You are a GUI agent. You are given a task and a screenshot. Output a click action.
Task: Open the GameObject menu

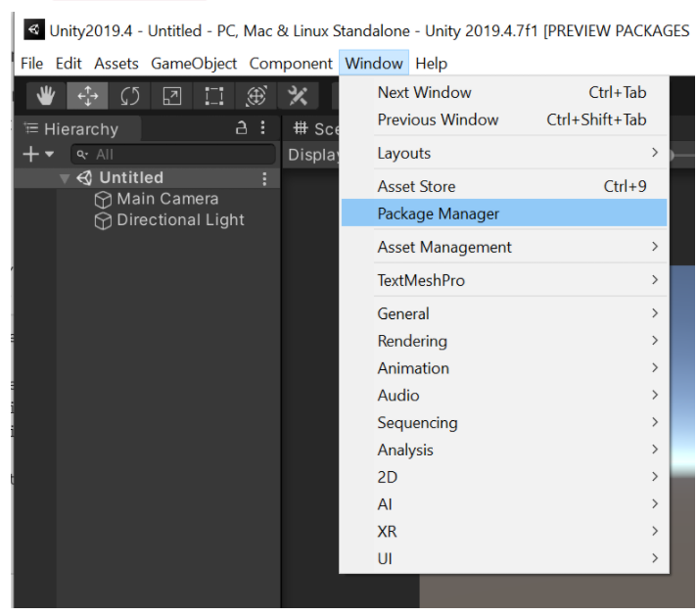[194, 64]
